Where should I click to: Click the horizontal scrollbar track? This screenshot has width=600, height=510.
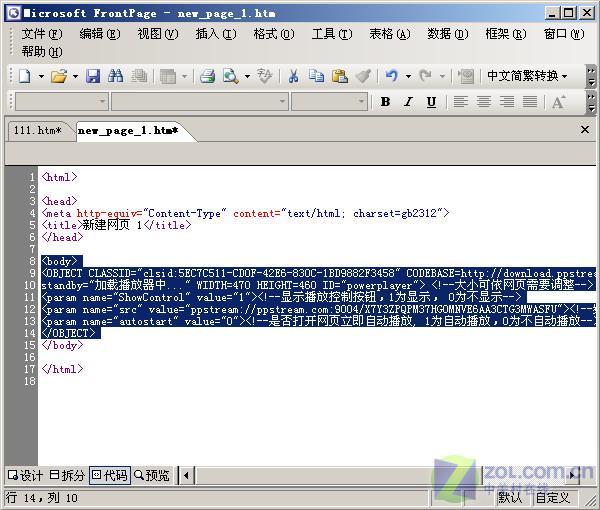tap(339, 476)
